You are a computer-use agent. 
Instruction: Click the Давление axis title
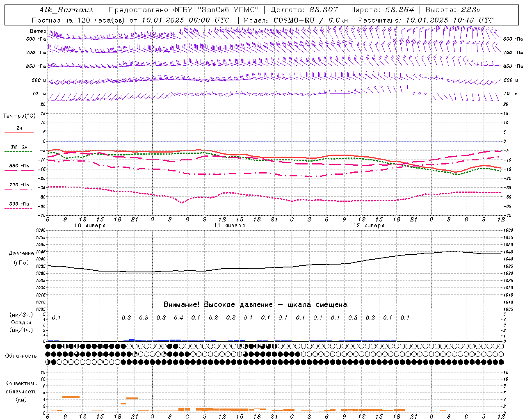coord(21,253)
